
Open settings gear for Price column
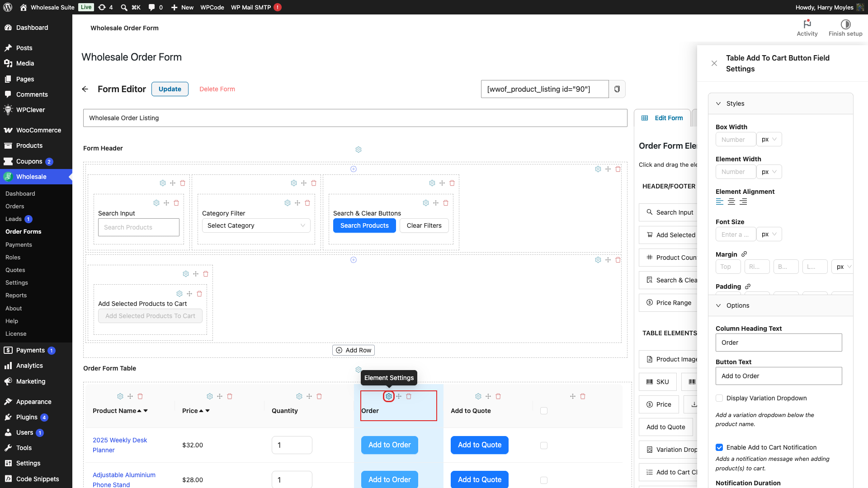210,396
